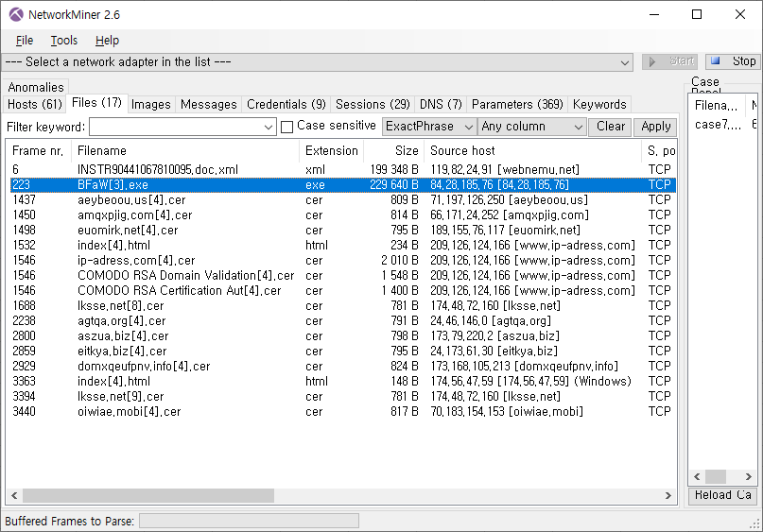Select the lksse.net[8].cer file row
763x532 pixels.
point(343,305)
